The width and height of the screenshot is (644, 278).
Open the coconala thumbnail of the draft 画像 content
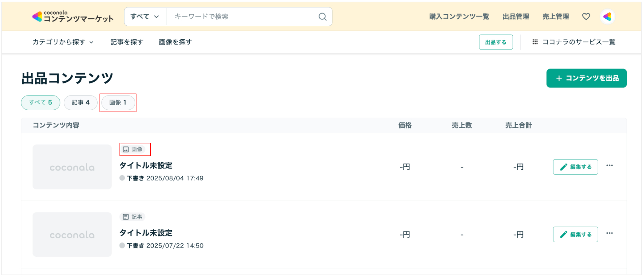coord(72,167)
